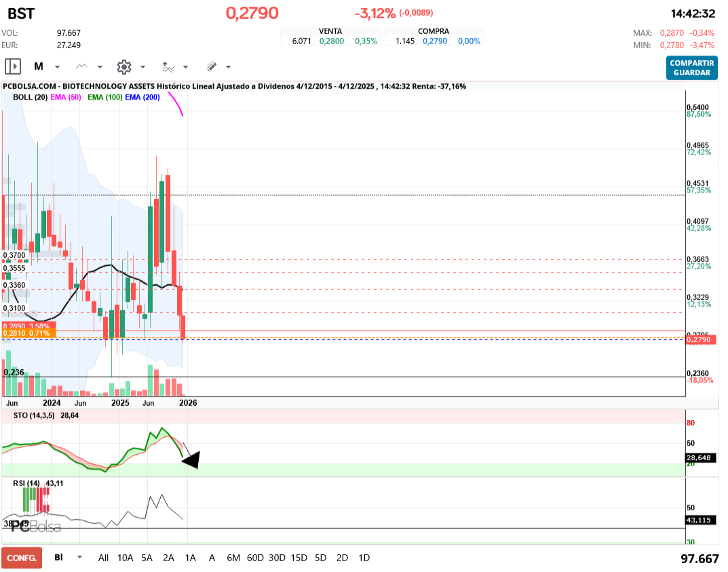The image size is (728, 572).
Task: Expand the drawing tools dropdown arrow
Action: pos(228,67)
